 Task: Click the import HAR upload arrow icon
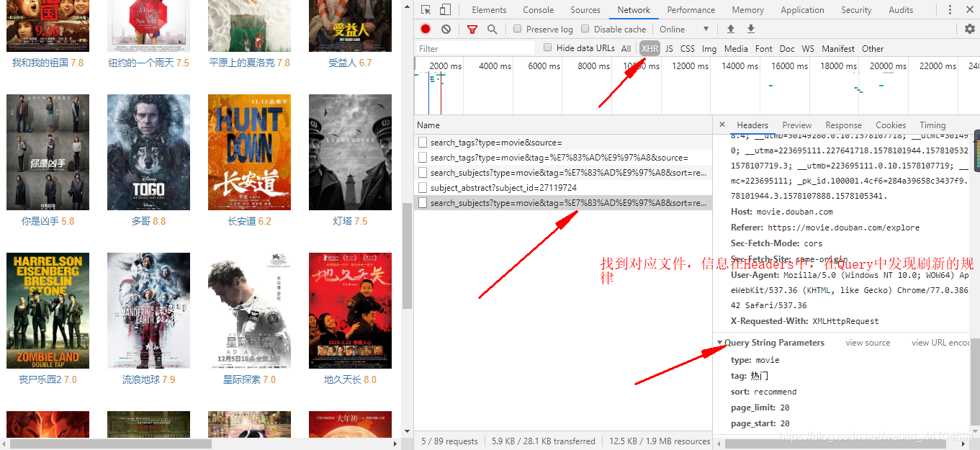coord(731,30)
